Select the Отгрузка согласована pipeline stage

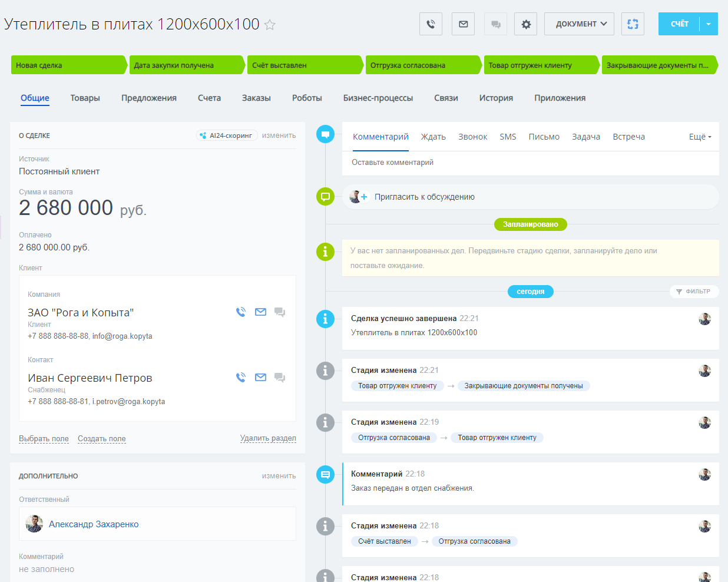pyautogui.click(x=422, y=65)
